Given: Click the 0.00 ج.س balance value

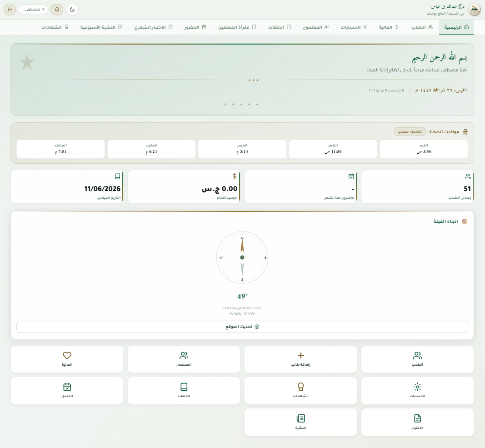Looking at the screenshot, I should (220, 189).
